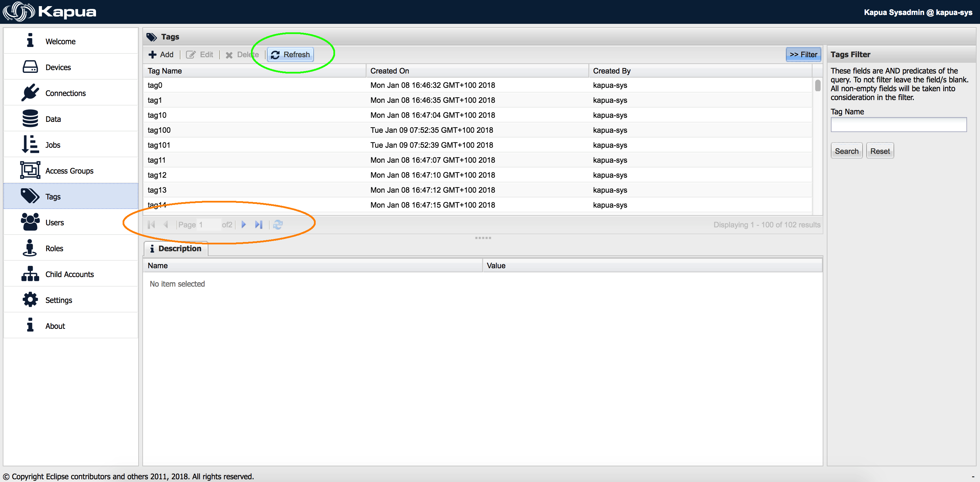
Task: Click the Tag Name filter input
Action: click(899, 125)
